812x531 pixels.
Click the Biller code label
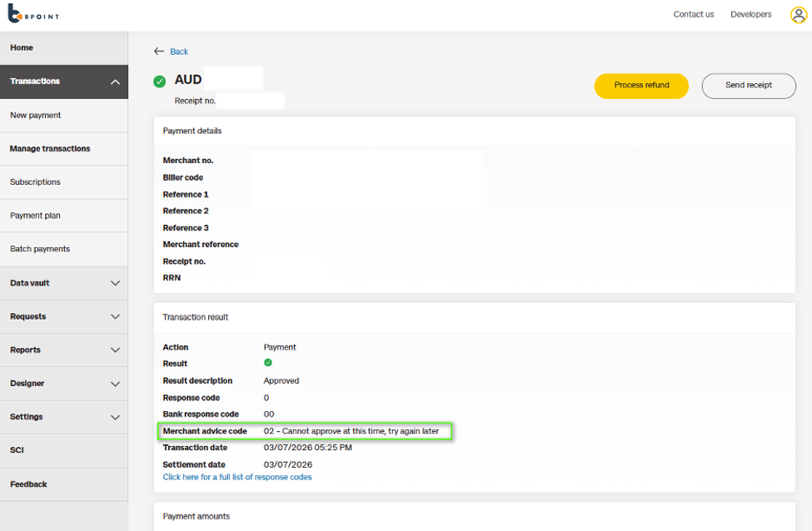coord(182,177)
